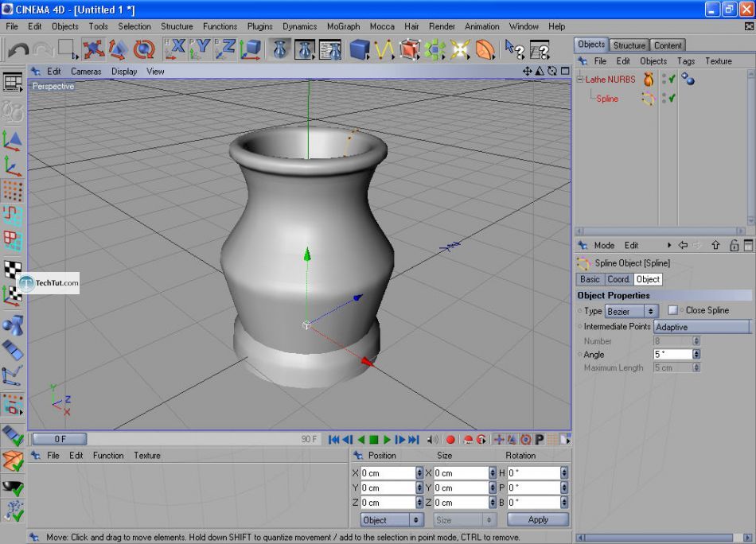Open the Objects menu in menu bar
This screenshot has height=544, width=756.
65,26
